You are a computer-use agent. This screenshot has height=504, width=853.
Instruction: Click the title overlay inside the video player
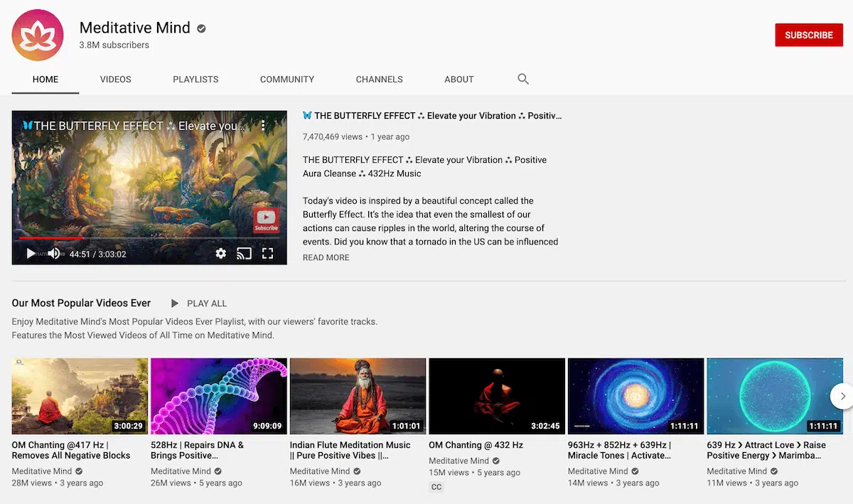[x=135, y=126]
